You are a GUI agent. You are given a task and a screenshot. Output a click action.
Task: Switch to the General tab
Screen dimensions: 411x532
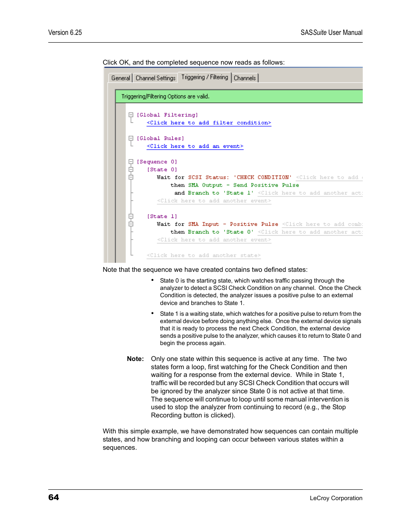120,78
